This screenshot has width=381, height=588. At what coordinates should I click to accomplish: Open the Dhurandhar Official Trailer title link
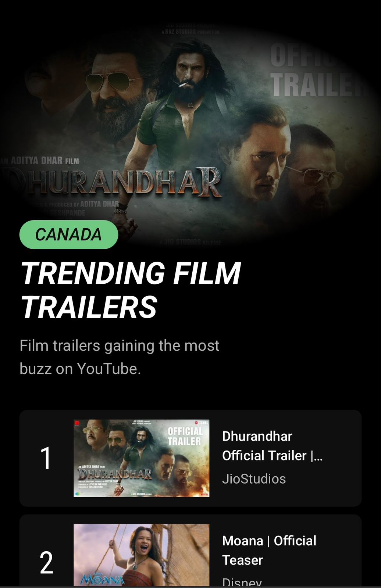pyautogui.click(x=272, y=446)
